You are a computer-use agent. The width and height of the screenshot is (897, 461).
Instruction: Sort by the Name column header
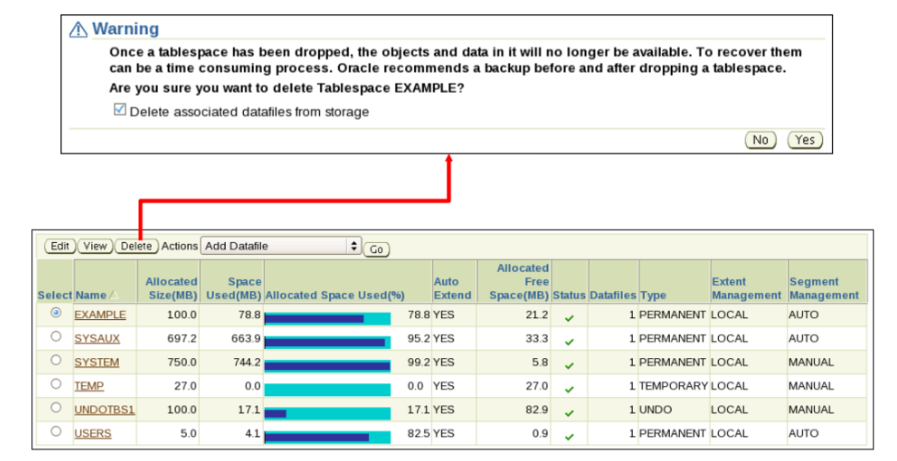pyautogui.click(x=90, y=295)
